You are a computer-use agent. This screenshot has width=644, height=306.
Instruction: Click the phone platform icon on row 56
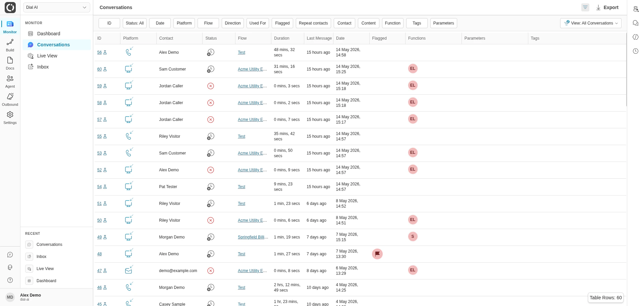[129, 51]
